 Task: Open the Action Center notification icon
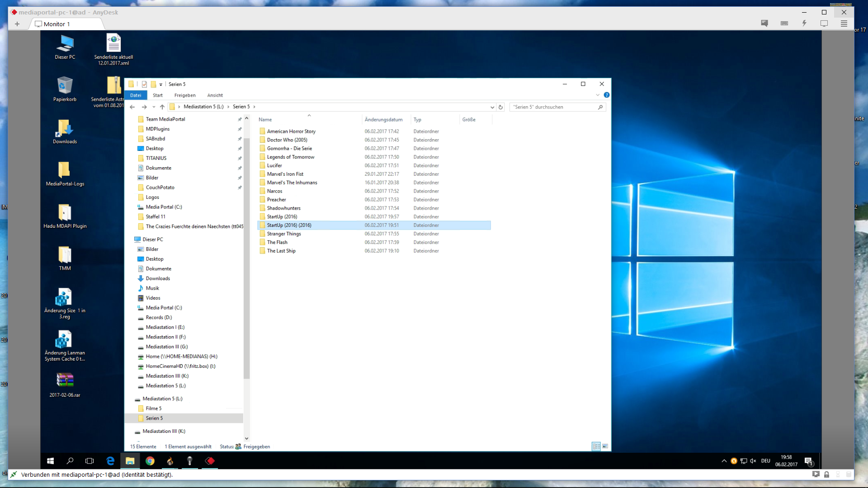[x=808, y=461]
